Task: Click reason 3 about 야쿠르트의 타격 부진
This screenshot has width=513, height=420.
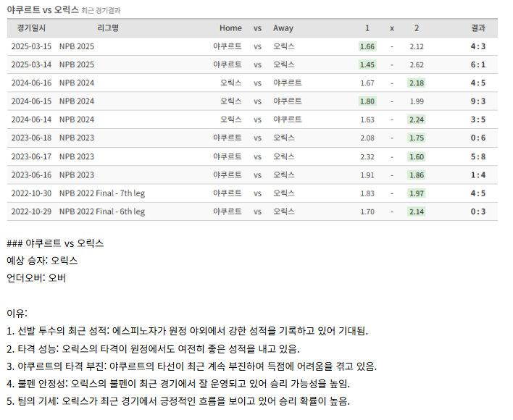Action: coord(192,366)
